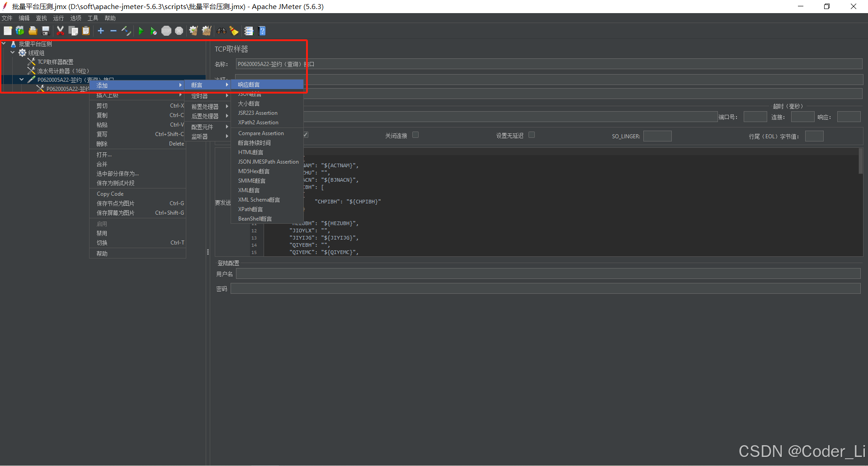This screenshot has height=466, width=868.
Task: Choose XPath2 Assertion
Action: (267, 122)
